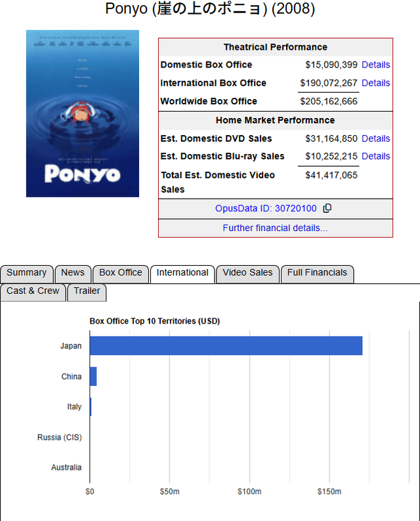Open Further financial details link

click(x=275, y=228)
